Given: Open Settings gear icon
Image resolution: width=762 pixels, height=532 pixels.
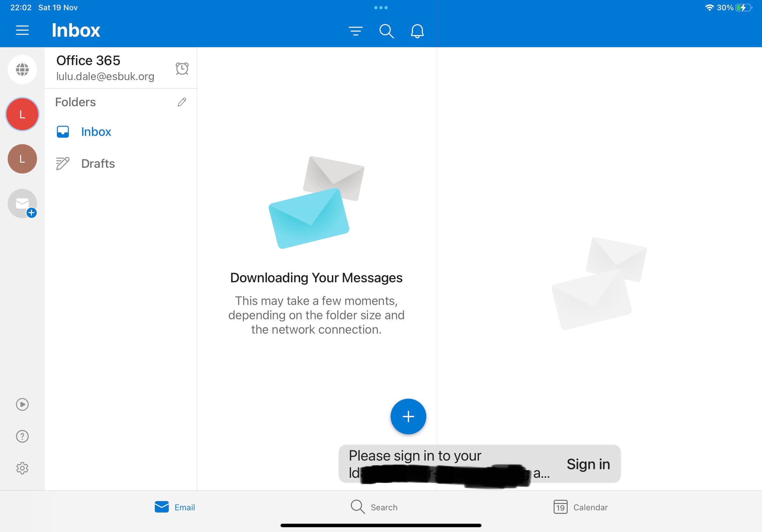Looking at the screenshot, I should click(22, 468).
